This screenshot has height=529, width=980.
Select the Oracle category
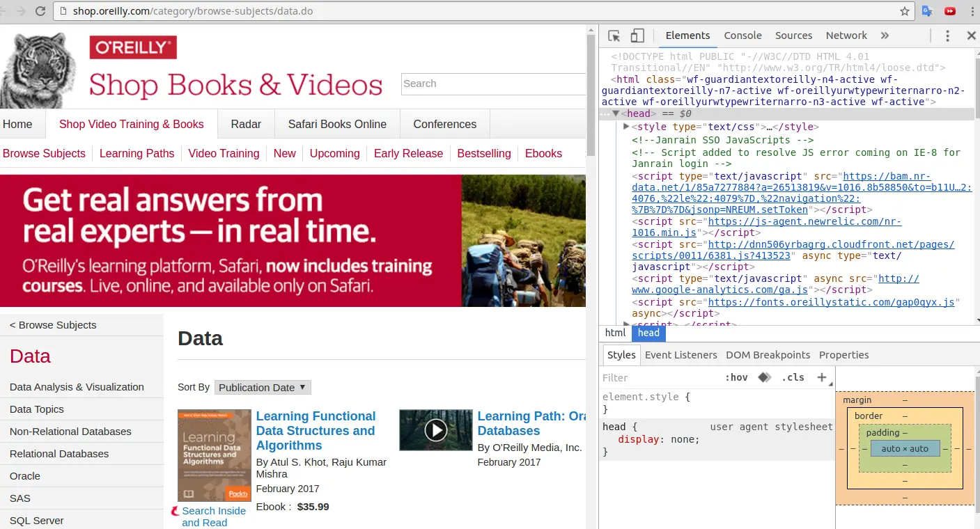pos(25,476)
